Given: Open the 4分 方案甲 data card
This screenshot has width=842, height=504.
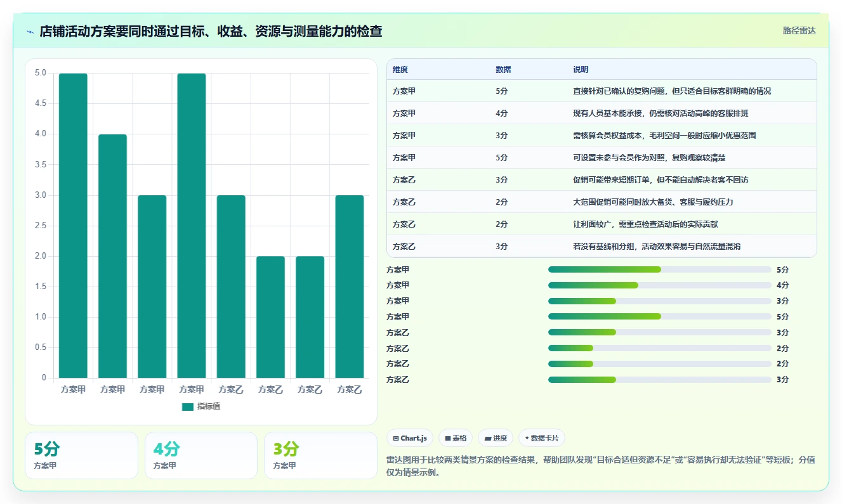Looking at the screenshot, I should coord(201,455).
